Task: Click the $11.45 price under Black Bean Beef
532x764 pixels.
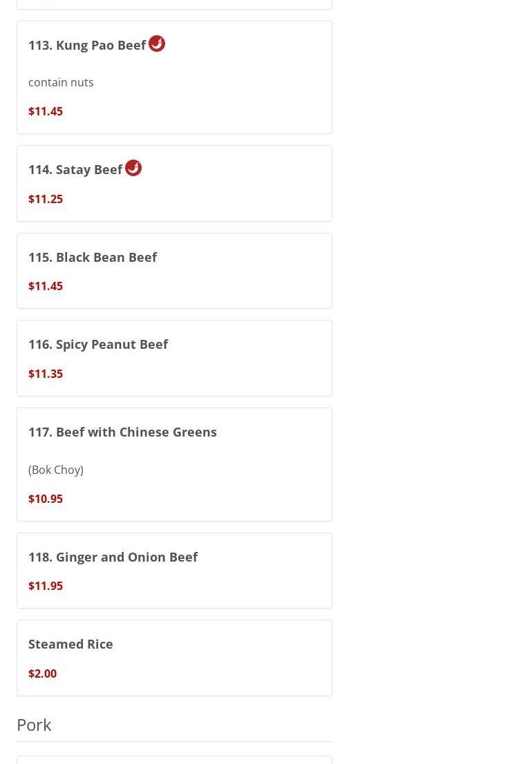Action: tap(46, 286)
